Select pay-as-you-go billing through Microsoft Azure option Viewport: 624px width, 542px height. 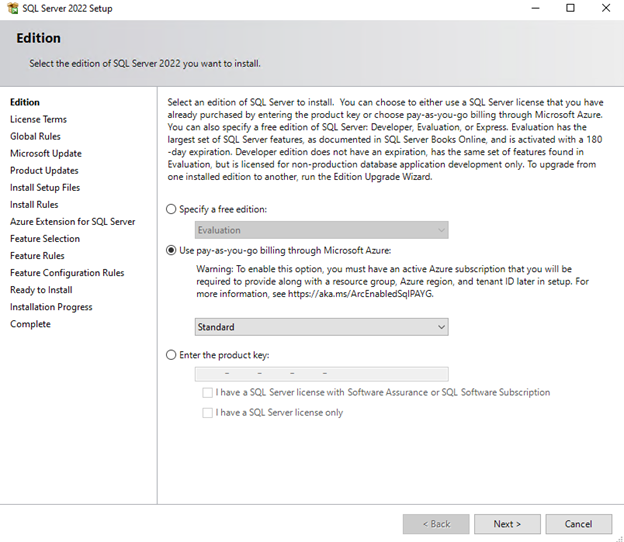point(171,250)
